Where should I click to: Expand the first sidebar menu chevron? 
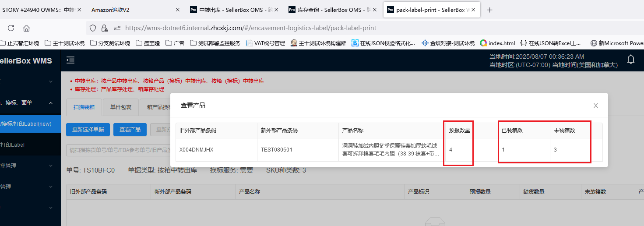pos(51,81)
